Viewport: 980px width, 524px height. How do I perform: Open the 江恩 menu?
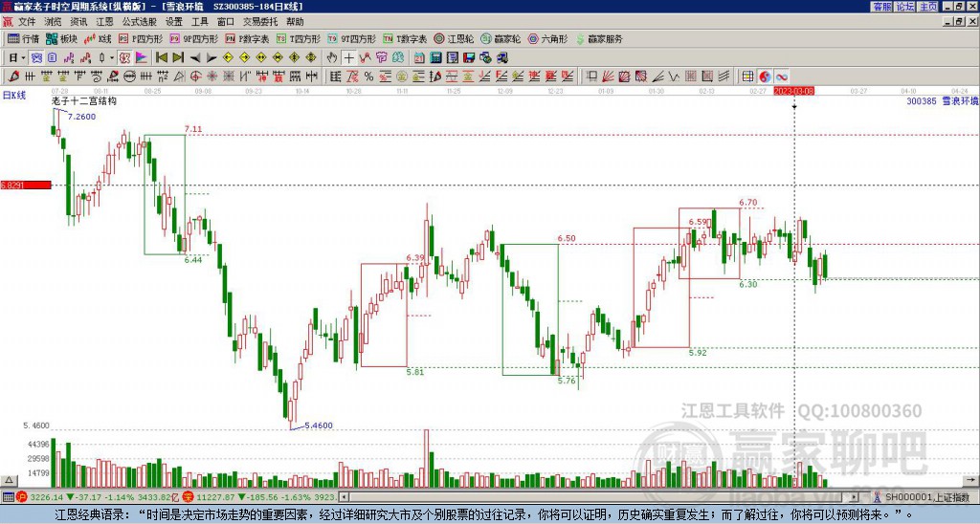click(x=104, y=22)
